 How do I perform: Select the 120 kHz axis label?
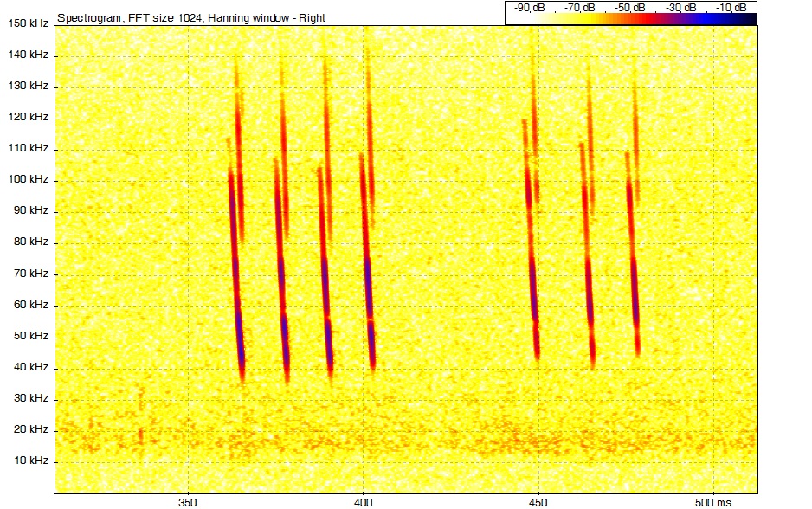pyautogui.click(x=28, y=117)
